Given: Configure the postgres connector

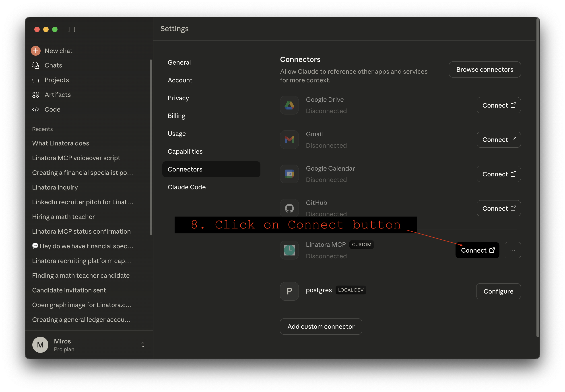Looking at the screenshot, I should click(498, 291).
